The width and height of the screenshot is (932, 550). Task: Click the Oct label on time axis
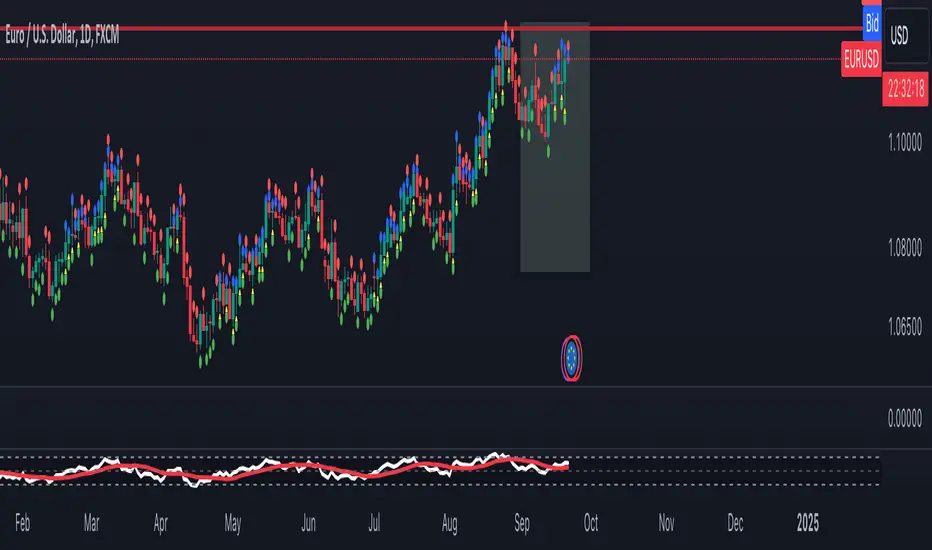pyautogui.click(x=590, y=523)
